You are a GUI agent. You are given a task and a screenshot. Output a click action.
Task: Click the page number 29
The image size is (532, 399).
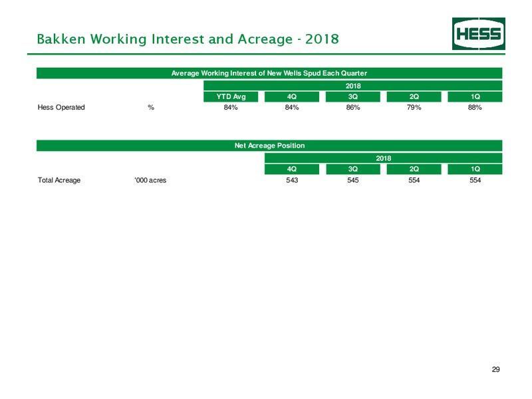pyautogui.click(x=495, y=369)
